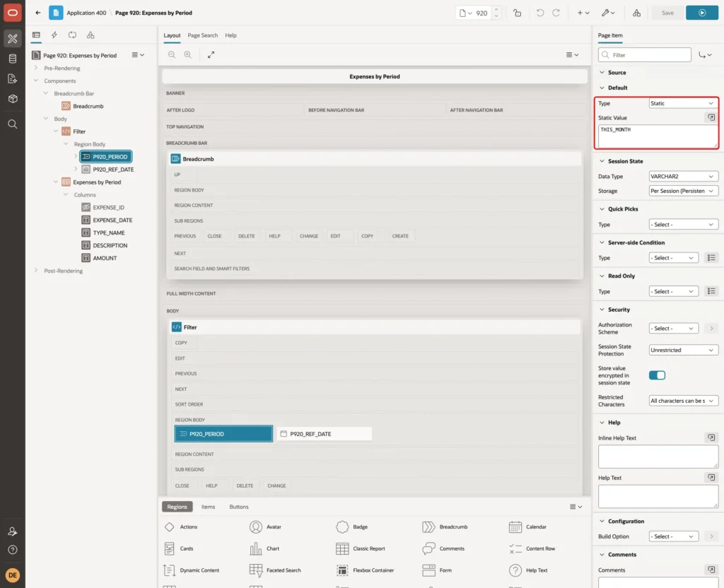Zoom in the layout view

(x=188, y=54)
